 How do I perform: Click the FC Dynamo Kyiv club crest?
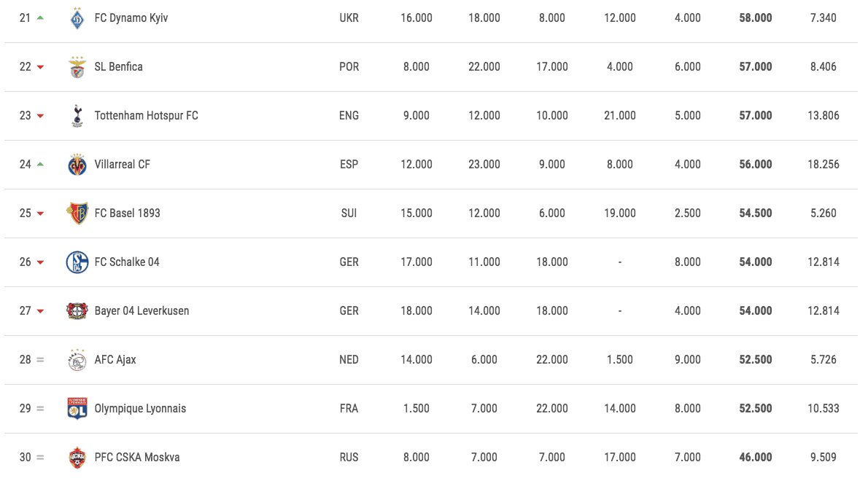pos(77,18)
